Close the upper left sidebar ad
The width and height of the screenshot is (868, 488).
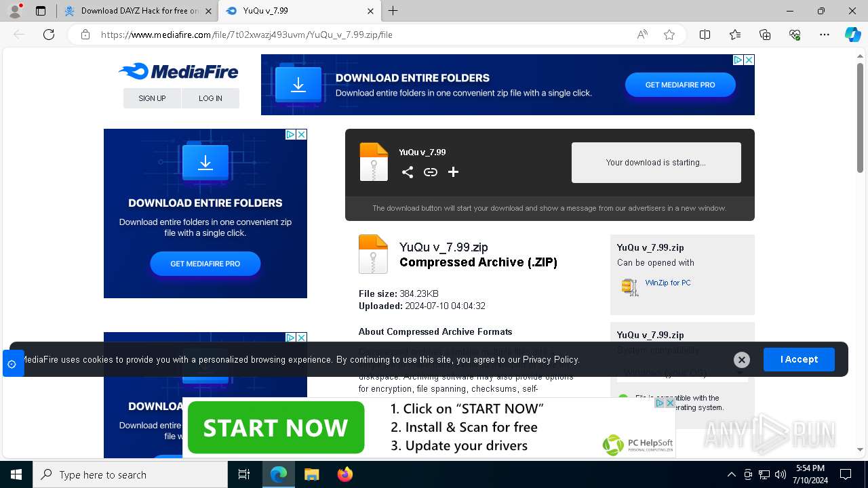301,134
